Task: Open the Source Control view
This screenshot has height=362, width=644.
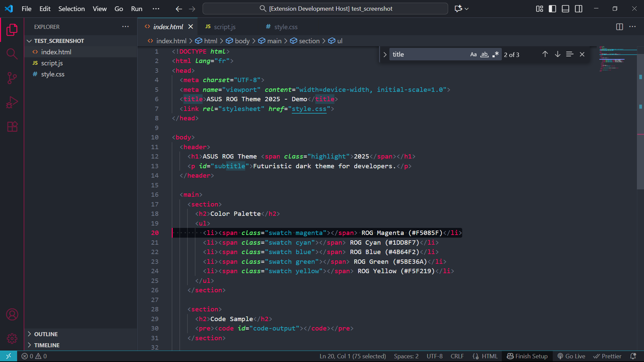Action: (12, 78)
